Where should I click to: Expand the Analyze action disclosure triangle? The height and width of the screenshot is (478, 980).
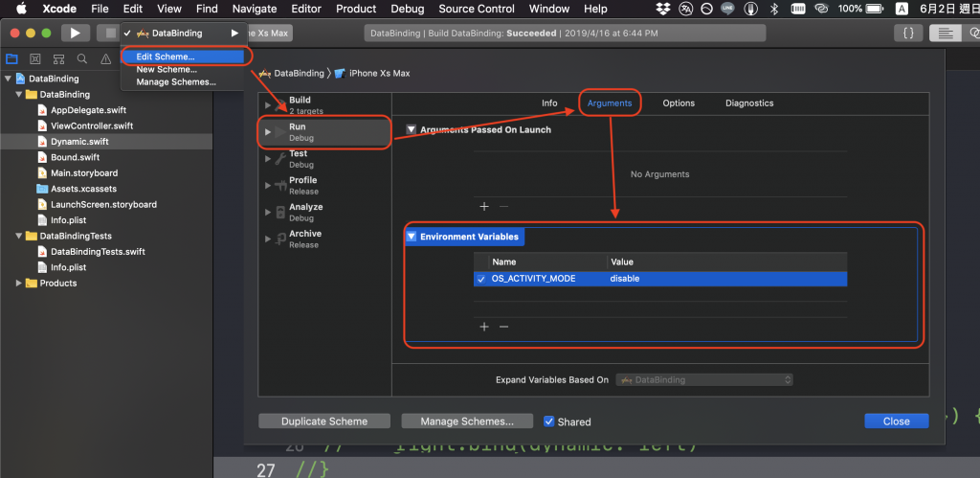coord(268,212)
